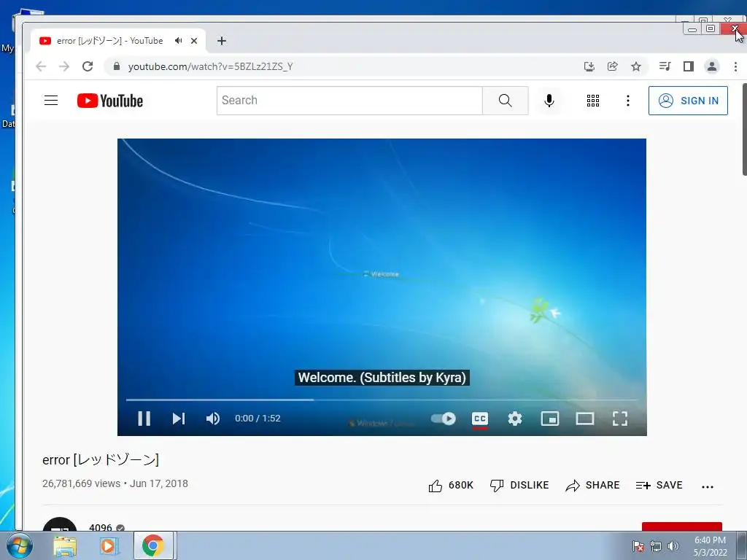Screen dimensions: 747x560
Task: Open video player settings gear
Action: (514, 418)
